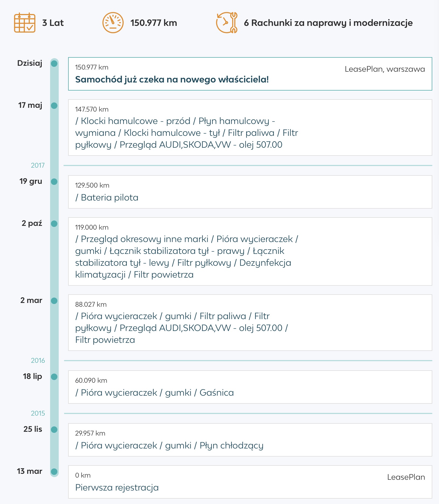Select the 19 gru timeline dot
Screen dimensions: 439x504
coord(54,182)
